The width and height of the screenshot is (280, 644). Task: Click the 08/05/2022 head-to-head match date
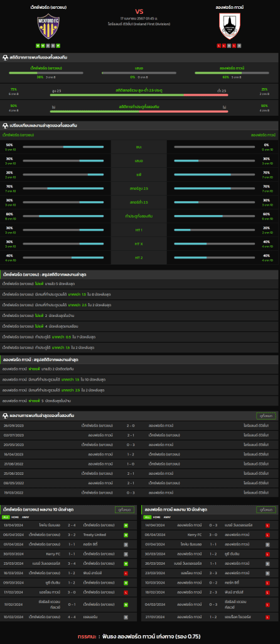14,483
